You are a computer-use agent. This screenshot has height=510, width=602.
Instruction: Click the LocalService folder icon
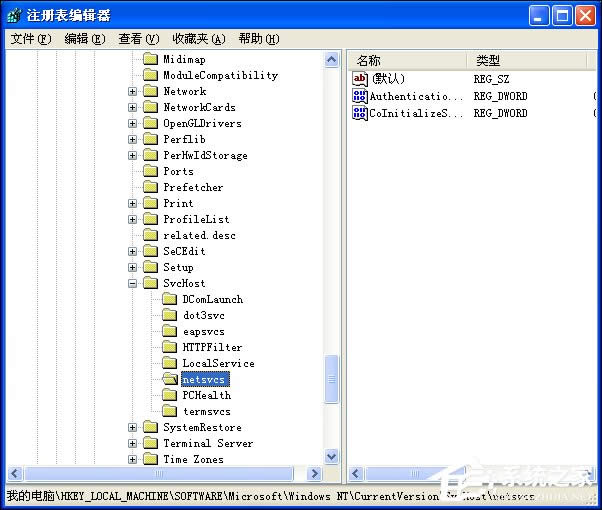pos(169,363)
